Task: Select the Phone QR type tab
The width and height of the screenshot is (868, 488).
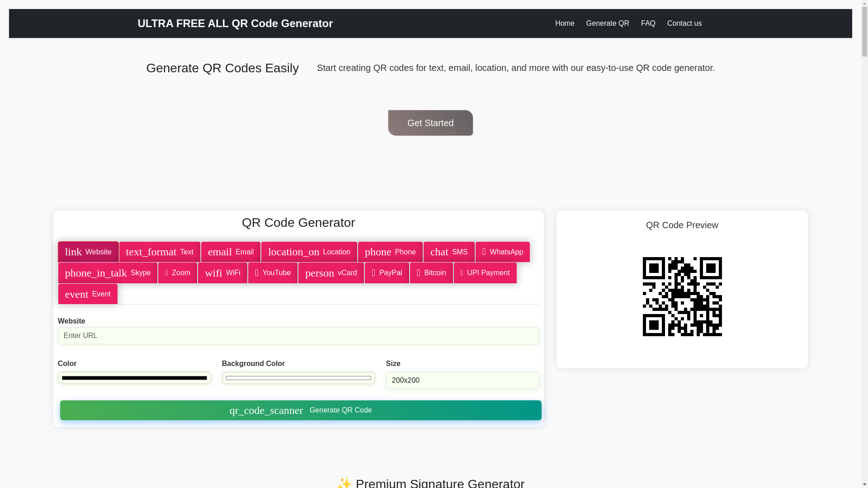Action: 390,252
